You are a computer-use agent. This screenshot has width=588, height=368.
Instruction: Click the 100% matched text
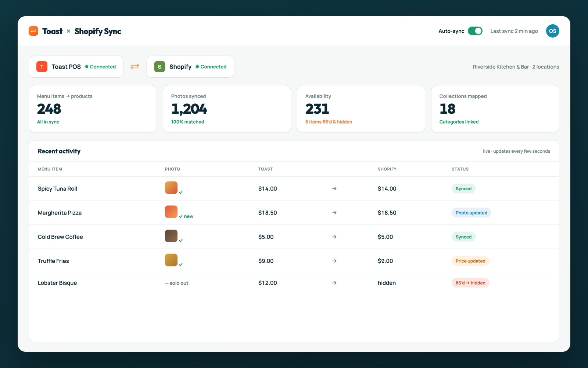pyautogui.click(x=187, y=122)
